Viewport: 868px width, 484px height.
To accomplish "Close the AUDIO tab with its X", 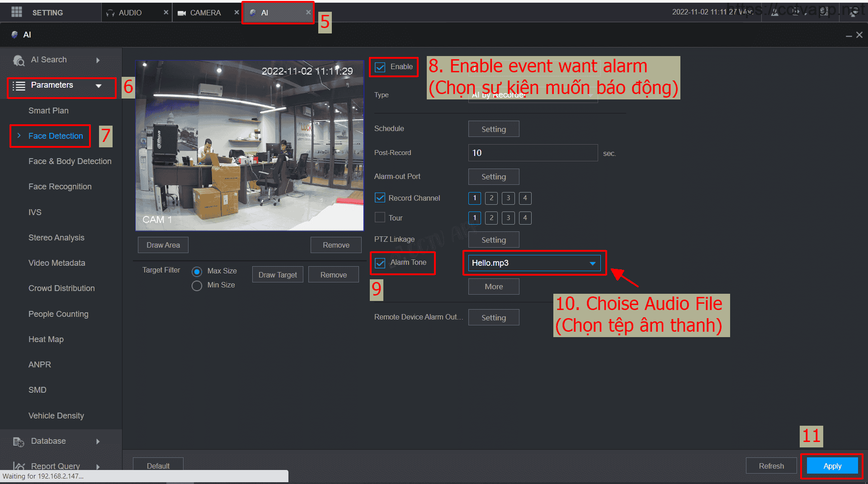I will (x=166, y=12).
